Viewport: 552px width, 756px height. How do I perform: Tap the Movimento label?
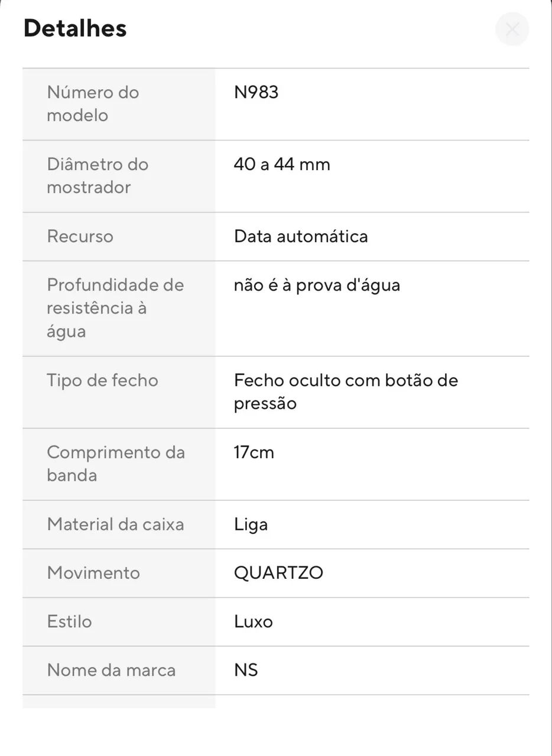[93, 573]
